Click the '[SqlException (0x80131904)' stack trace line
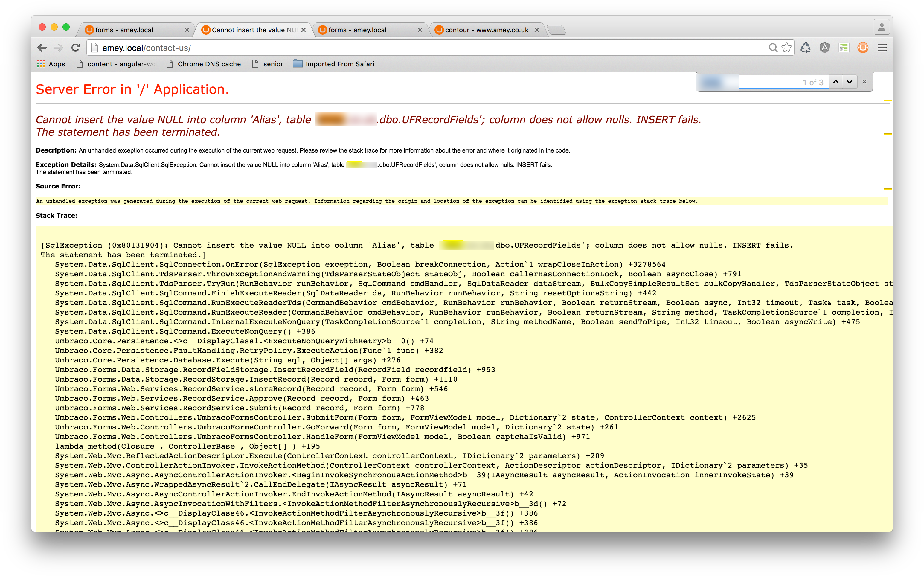The height and width of the screenshot is (576, 924). click(x=417, y=245)
